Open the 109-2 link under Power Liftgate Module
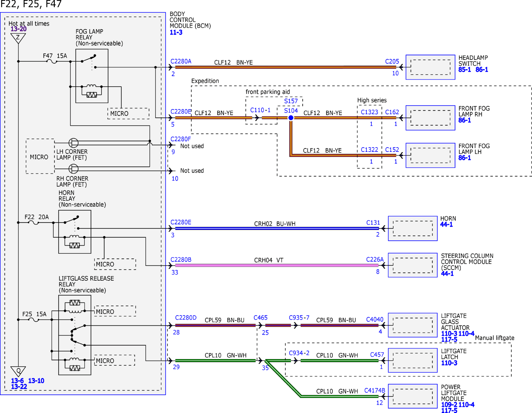 coord(449,405)
